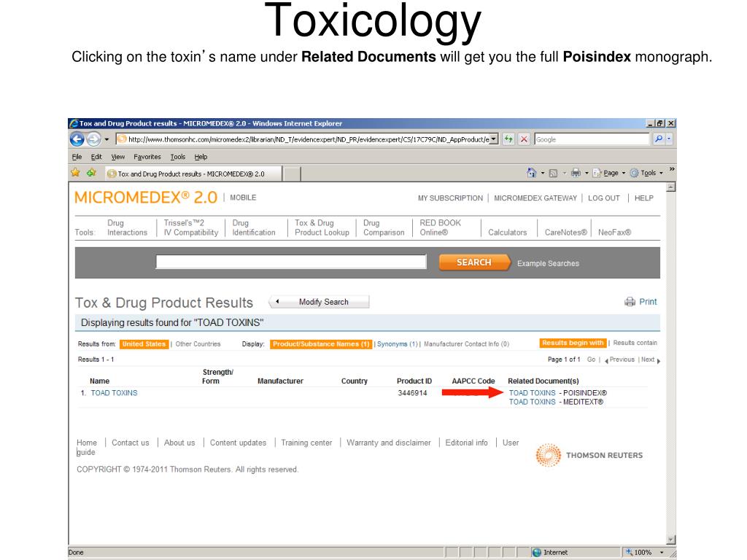Viewport: 747px width, 560px height.
Task: Expand the Home icon dropdown arrow
Action: tap(543, 173)
